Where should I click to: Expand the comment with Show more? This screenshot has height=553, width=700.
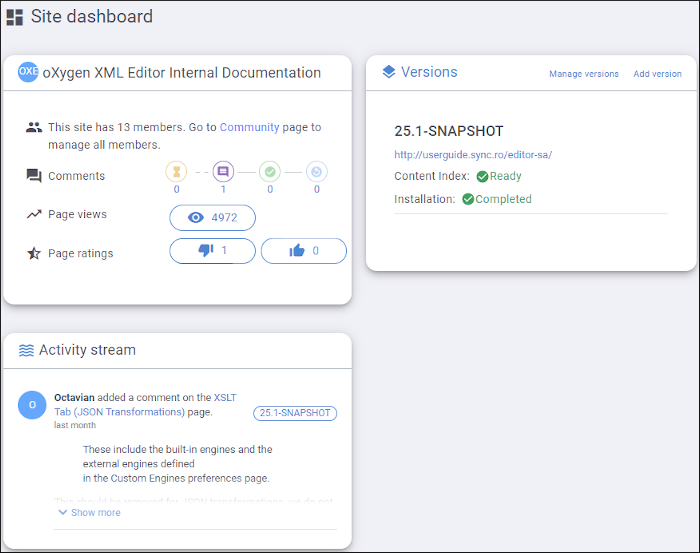pos(90,512)
